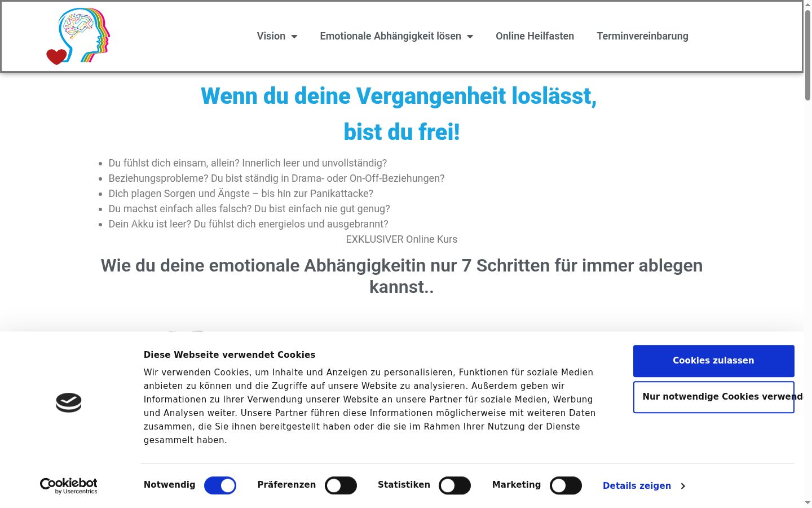Open the Vision menu item
The width and height of the screenshot is (812, 508).
click(x=271, y=36)
